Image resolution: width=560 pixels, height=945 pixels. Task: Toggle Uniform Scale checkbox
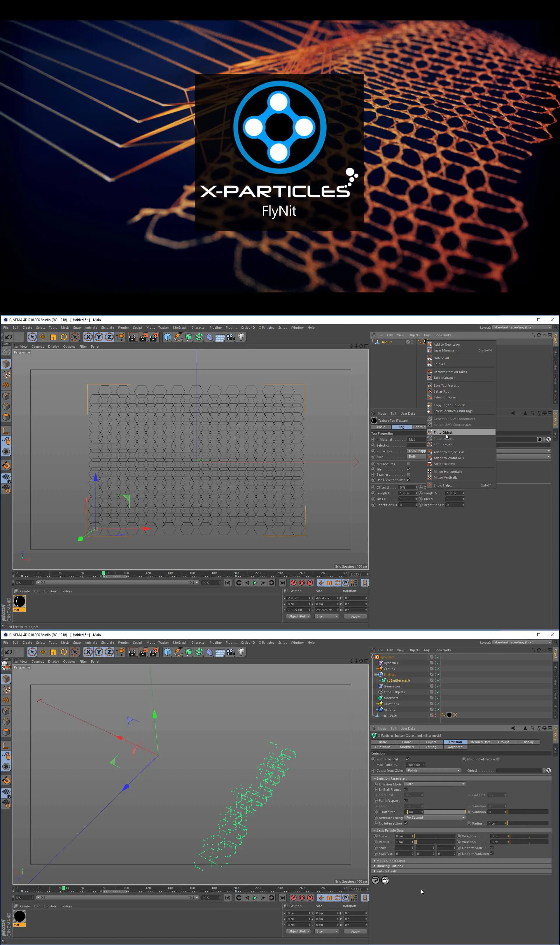pos(492,848)
